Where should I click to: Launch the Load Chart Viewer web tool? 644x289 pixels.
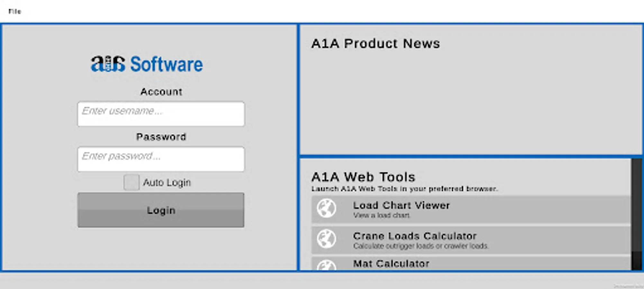(x=471, y=209)
